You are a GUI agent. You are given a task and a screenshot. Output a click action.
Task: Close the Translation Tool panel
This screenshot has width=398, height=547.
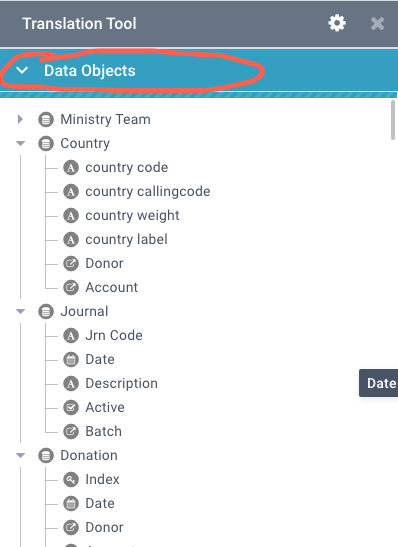point(377,24)
